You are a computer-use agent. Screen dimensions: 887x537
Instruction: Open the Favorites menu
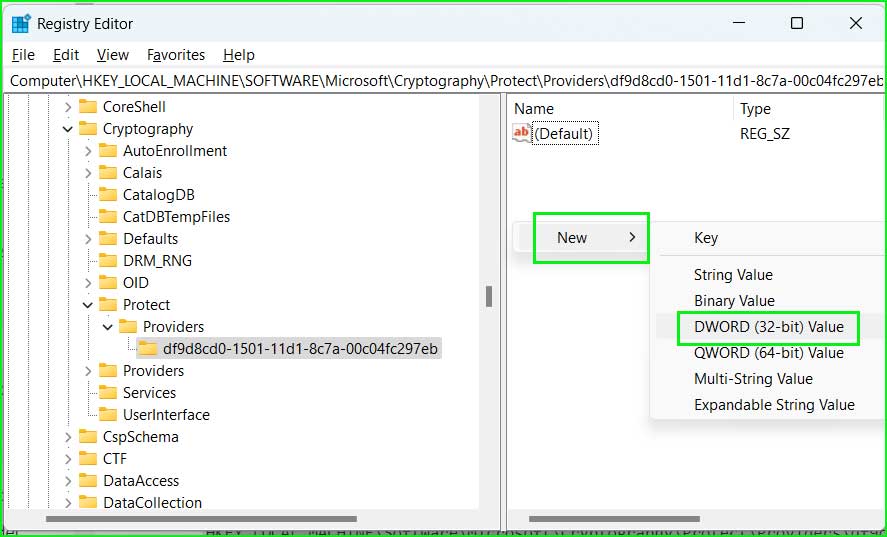176,55
